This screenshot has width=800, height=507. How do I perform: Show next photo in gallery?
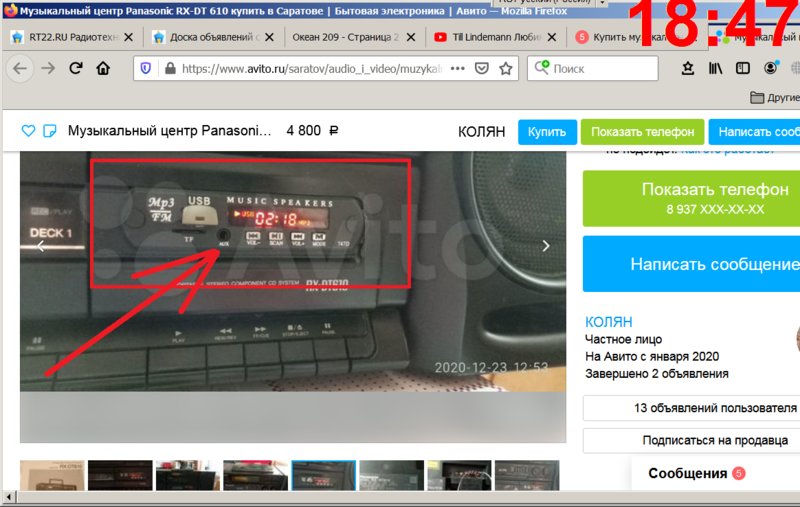coord(546,246)
